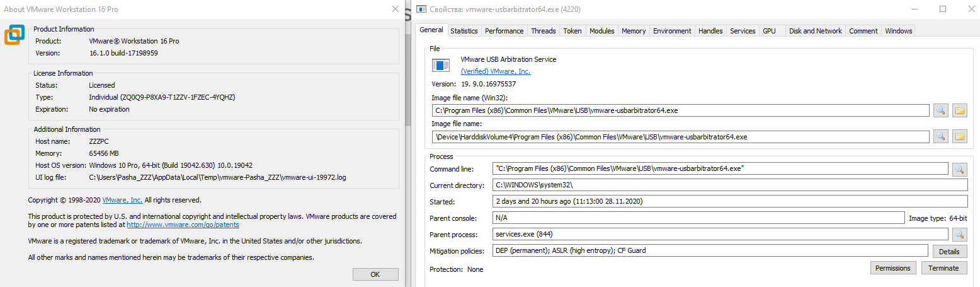Open the Comment tab

pyautogui.click(x=863, y=31)
